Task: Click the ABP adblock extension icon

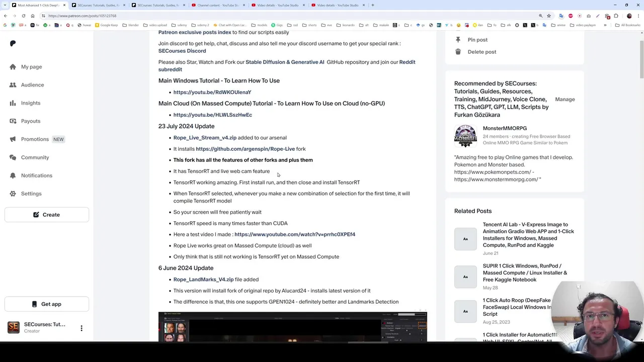Action: click(x=571, y=16)
